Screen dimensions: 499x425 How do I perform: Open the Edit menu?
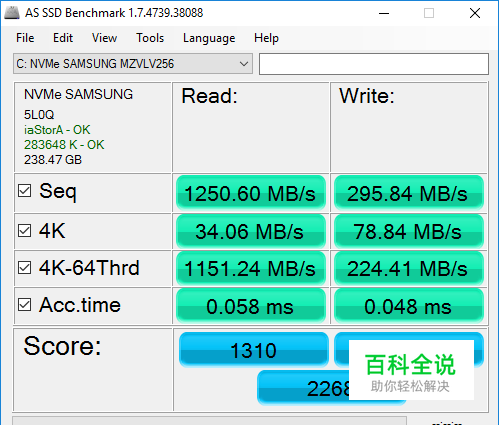click(63, 38)
